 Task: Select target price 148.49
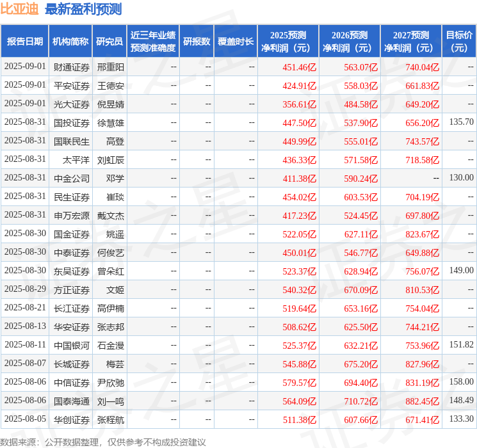[462, 400]
